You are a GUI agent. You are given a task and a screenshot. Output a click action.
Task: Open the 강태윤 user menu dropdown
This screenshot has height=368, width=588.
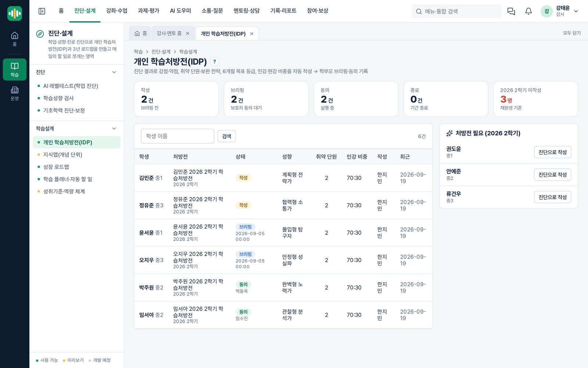click(x=576, y=11)
